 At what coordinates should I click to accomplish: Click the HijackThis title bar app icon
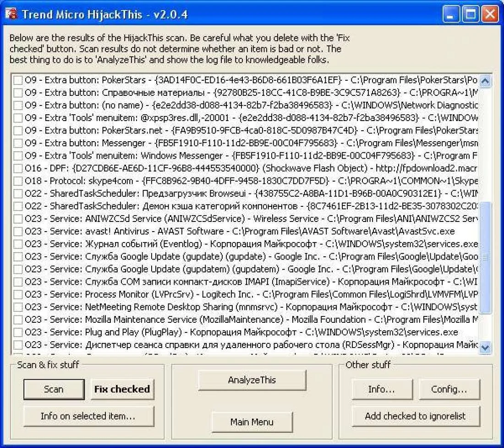point(11,14)
